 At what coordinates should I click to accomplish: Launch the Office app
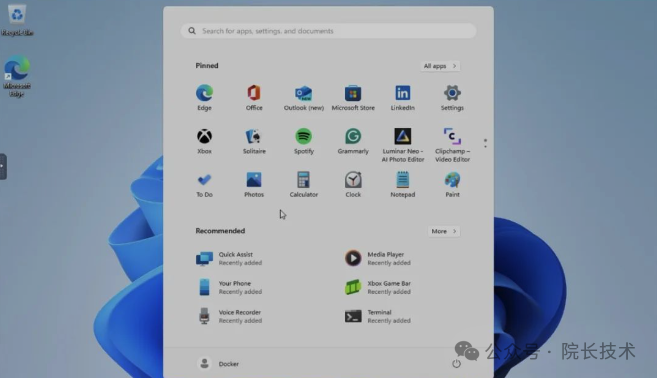(x=254, y=98)
